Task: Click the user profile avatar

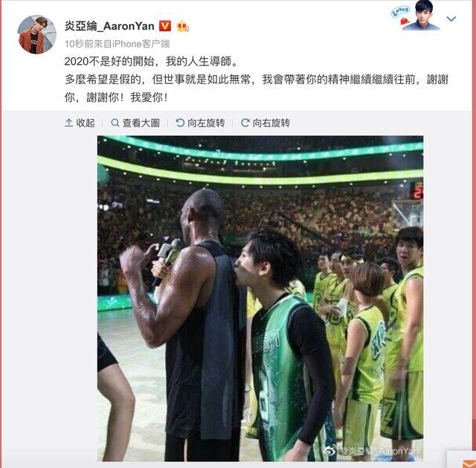Action: click(x=37, y=35)
